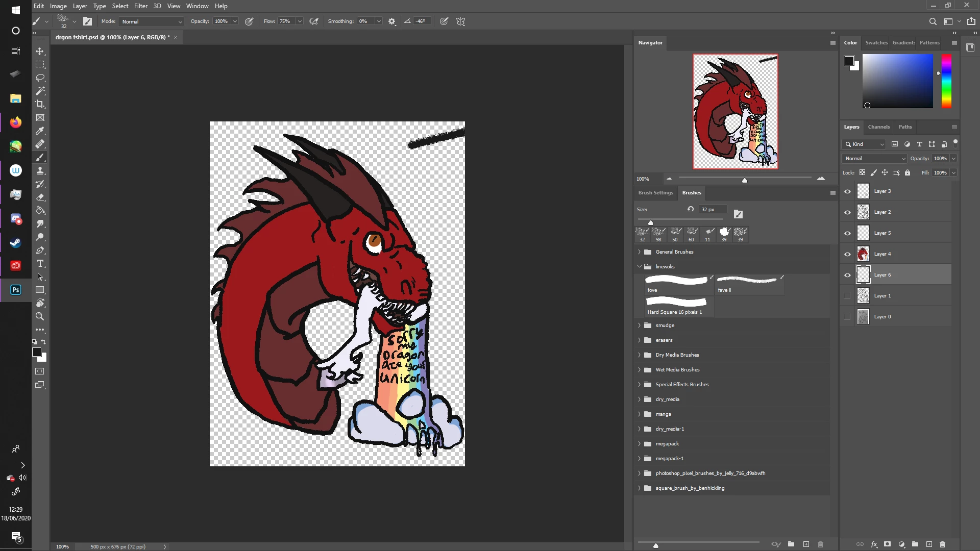
Task: Expand the smudge brush folder
Action: pos(639,325)
